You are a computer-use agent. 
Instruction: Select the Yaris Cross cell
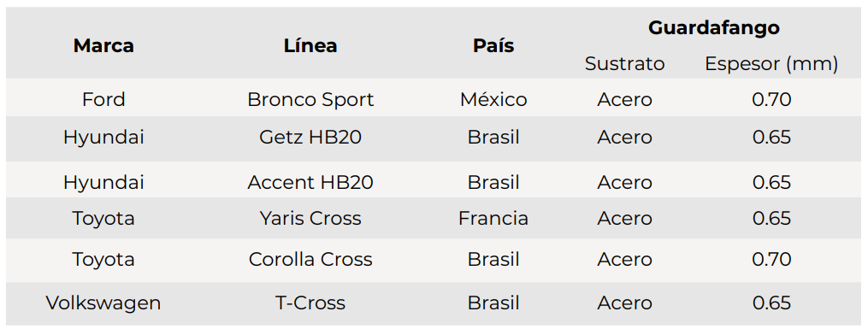[x=310, y=219]
